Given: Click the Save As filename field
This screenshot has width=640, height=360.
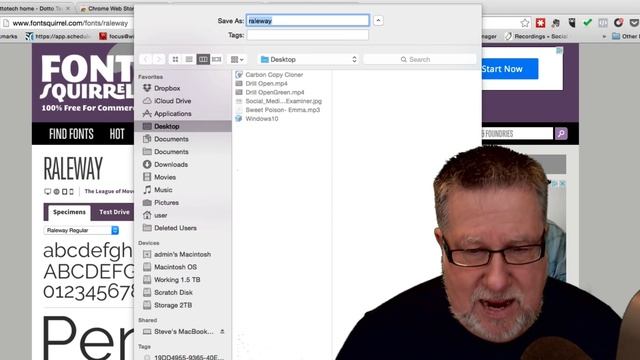Looking at the screenshot, I should pos(308,20).
